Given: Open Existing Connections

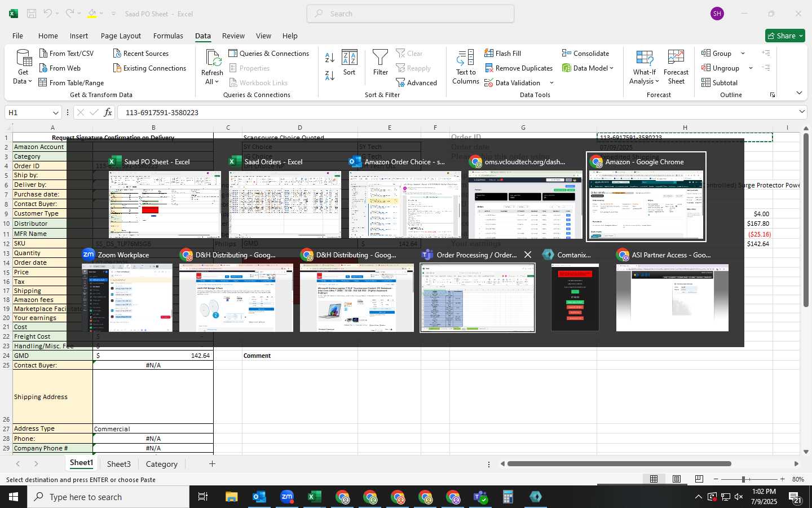Looking at the screenshot, I should [149, 68].
